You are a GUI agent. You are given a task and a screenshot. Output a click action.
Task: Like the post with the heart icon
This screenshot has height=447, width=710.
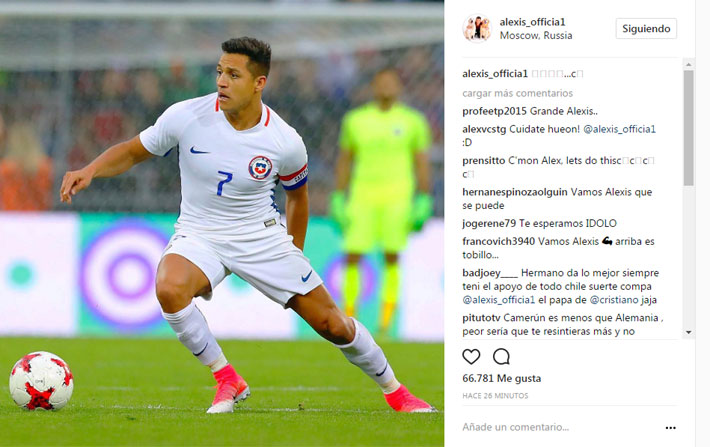pyautogui.click(x=471, y=357)
